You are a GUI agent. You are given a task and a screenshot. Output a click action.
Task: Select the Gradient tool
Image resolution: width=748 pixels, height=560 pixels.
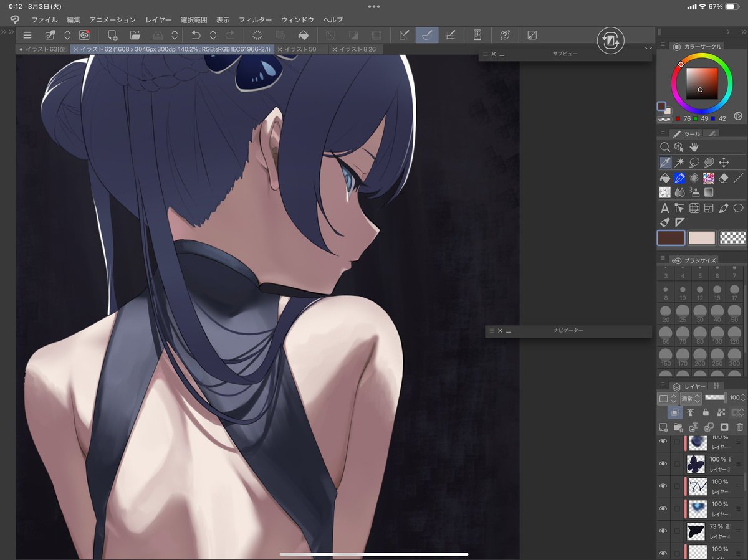tap(709, 192)
